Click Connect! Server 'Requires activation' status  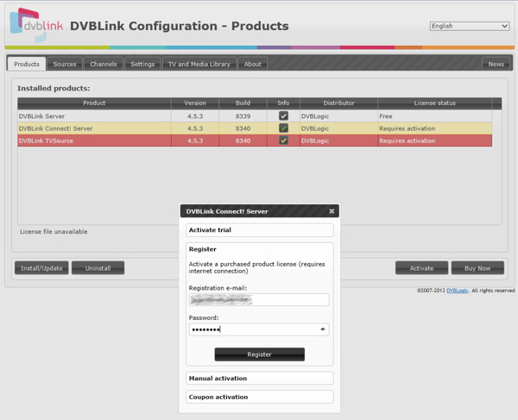click(x=435, y=128)
